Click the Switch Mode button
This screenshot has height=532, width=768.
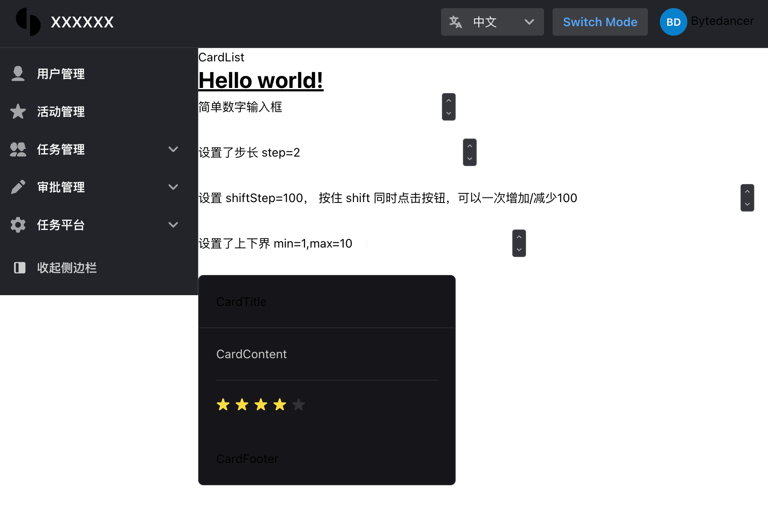click(x=600, y=21)
